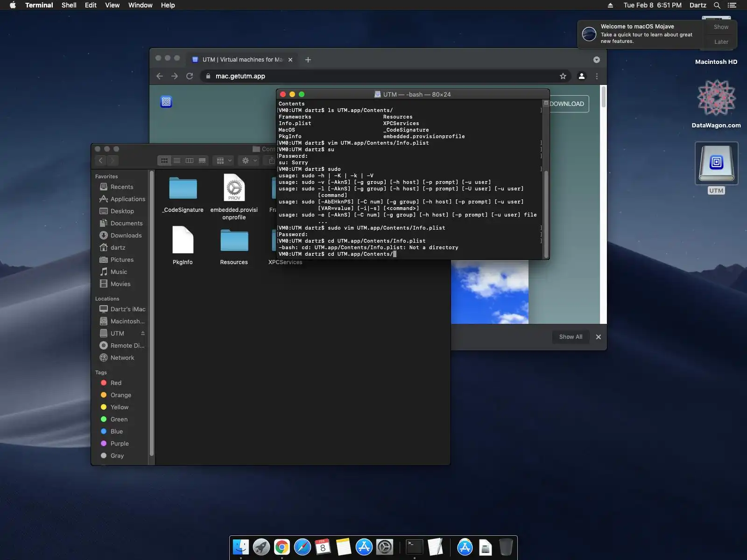The height and width of the screenshot is (560, 747).
Task: Open the Dartz user menu in the menu bar
Action: 698,5
